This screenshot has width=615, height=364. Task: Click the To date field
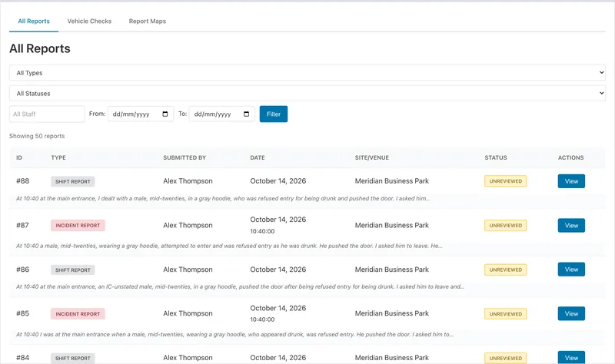tap(222, 114)
